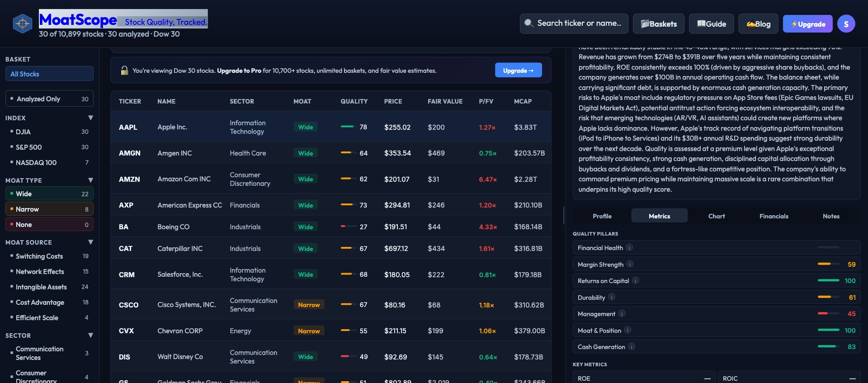
Task: Click the info icon next to Returns on Capital
Action: 636,281
